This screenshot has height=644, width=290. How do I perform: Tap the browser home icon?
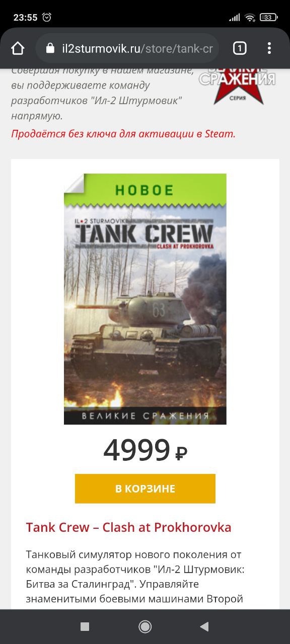pyautogui.click(x=18, y=48)
